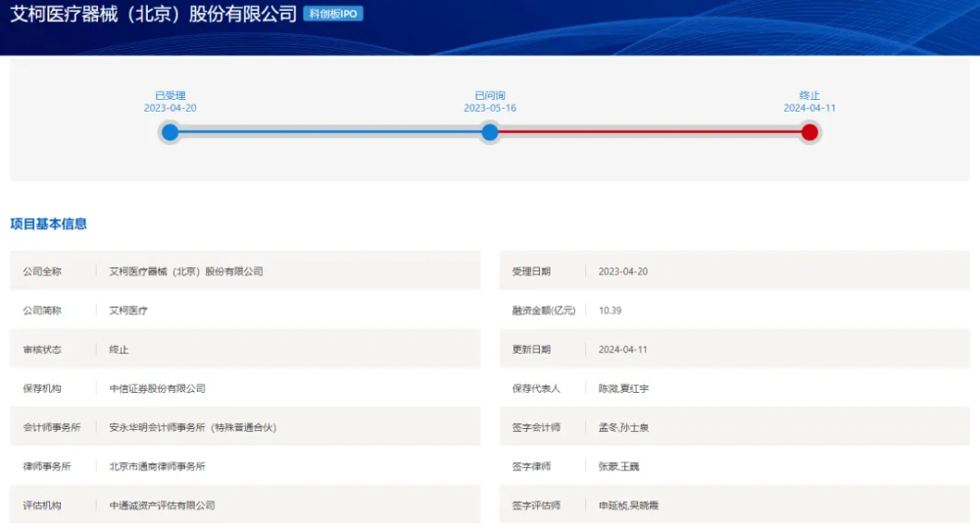Click the 审核状态 field label
This screenshot has width=980, height=530.
[42, 350]
